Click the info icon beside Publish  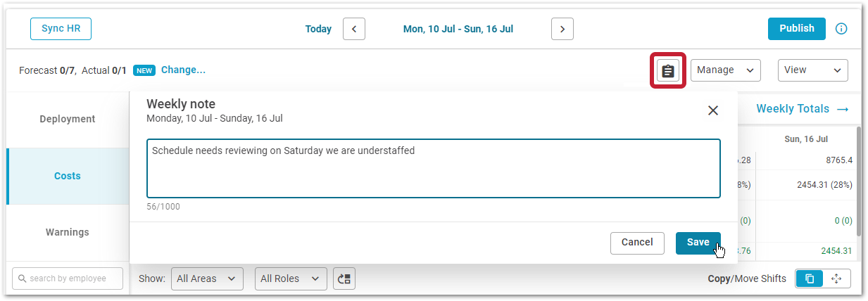coord(841,29)
